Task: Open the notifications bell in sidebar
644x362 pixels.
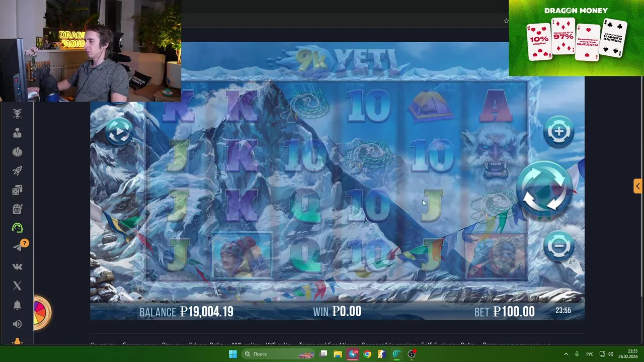Action: click(x=17, y=305)
